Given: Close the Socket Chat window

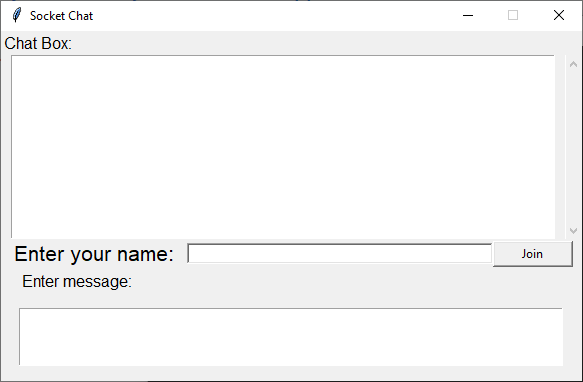Looking at the screenshot, I should click(x=559, y=15).
